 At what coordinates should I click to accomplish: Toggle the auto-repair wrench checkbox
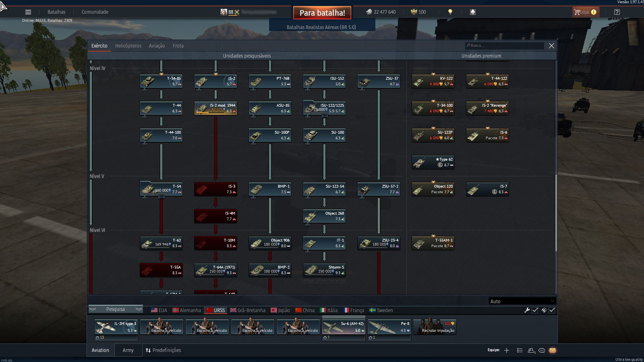pyautogui.click(x=535, y=310)
